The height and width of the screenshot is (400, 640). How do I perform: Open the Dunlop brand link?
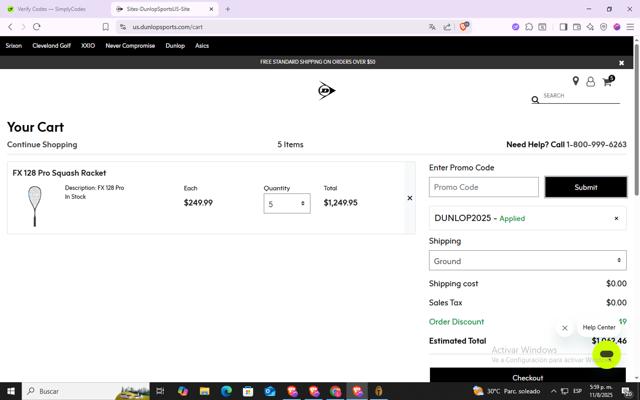(175, 46)
